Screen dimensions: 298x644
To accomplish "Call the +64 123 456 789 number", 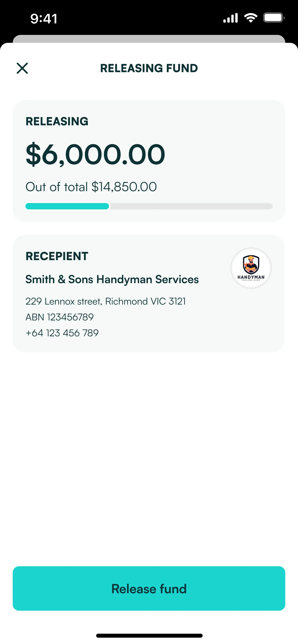I will [62, 333].
